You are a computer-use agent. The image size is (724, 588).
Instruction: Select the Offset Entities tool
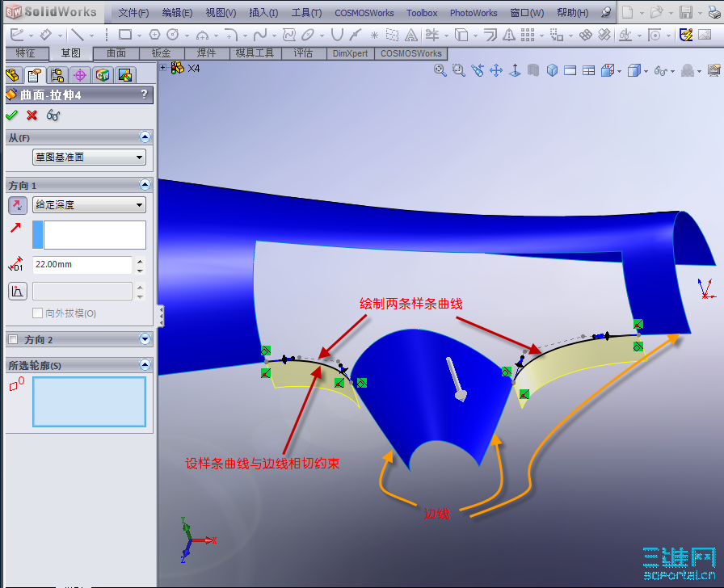[x=490, y=35]
